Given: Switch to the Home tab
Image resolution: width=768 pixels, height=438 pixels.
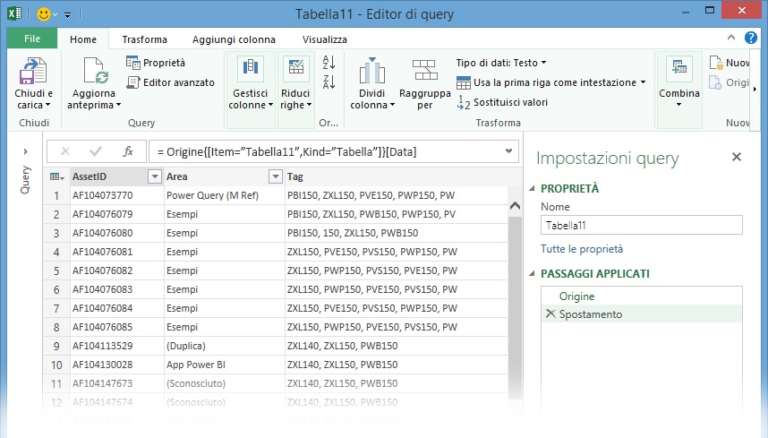Looking at the screenshot, I should pos(83,39).
